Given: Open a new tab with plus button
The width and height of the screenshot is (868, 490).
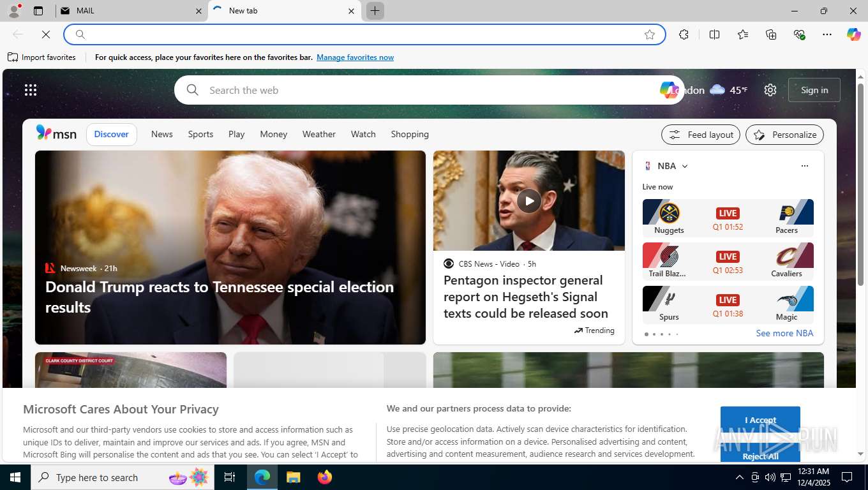Looking at the screenshot, I should [375, 11].
